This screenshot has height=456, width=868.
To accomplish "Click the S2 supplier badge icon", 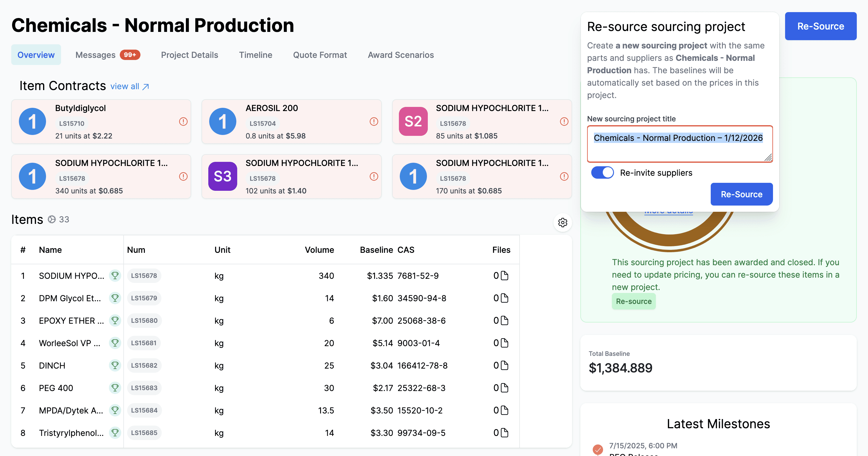I will [413, 121].
